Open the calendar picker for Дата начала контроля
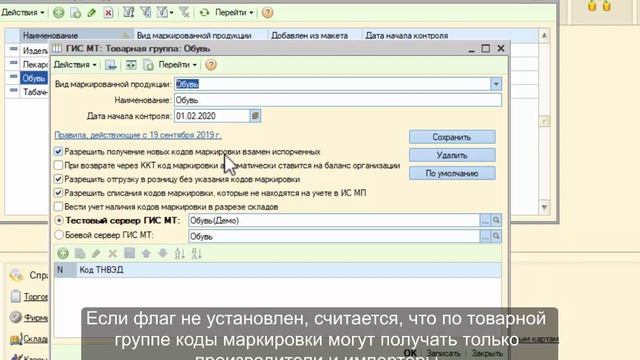The image size is (640, 360). (255, 116)
